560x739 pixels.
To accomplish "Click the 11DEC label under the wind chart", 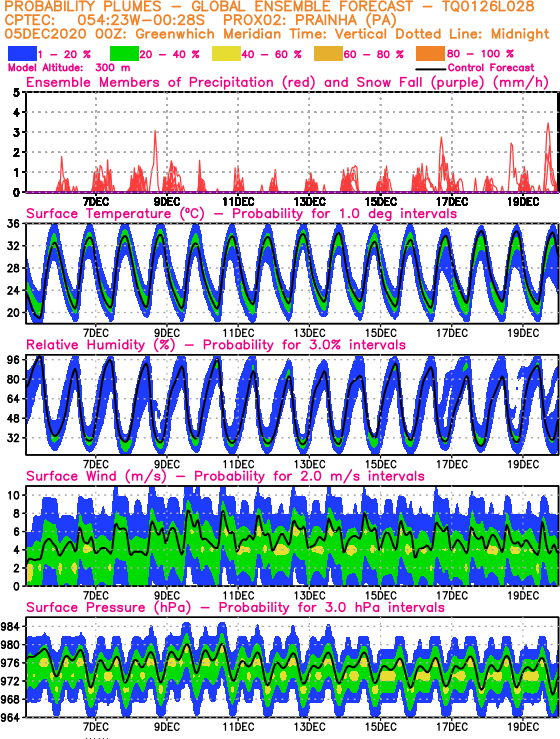I will point(238,596).
